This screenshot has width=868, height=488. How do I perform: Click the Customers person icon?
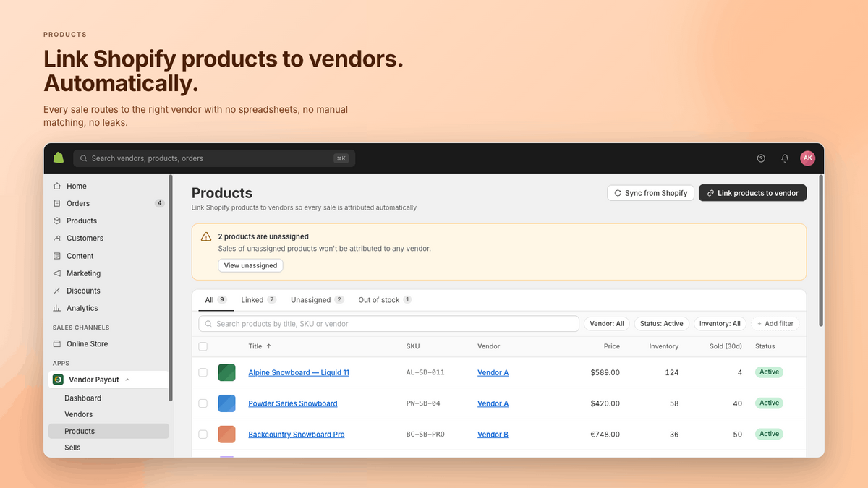(x=57, y=238)
